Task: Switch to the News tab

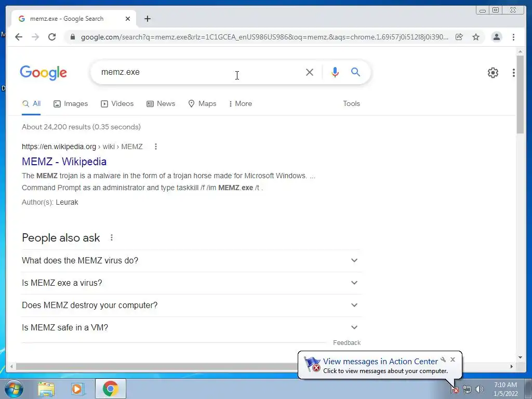Action: [x=161, y=104]
